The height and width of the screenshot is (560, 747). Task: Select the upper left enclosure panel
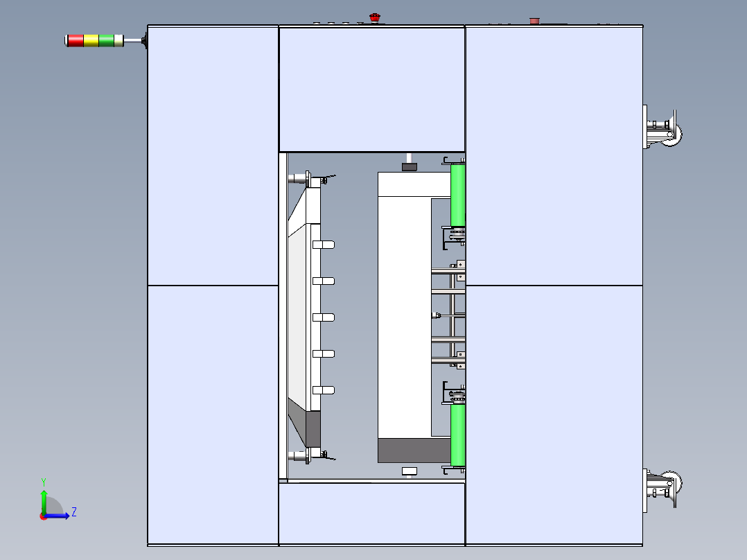pos(213,156)
